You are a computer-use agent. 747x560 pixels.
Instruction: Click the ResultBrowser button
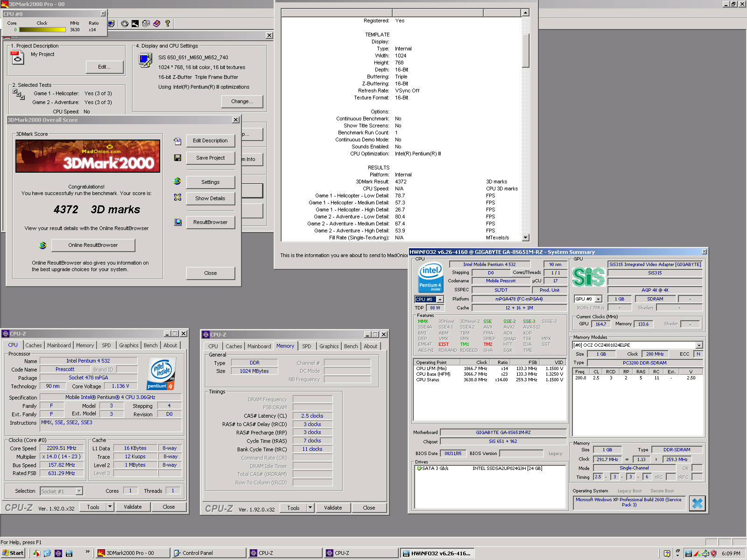click(x=210, y=222)
